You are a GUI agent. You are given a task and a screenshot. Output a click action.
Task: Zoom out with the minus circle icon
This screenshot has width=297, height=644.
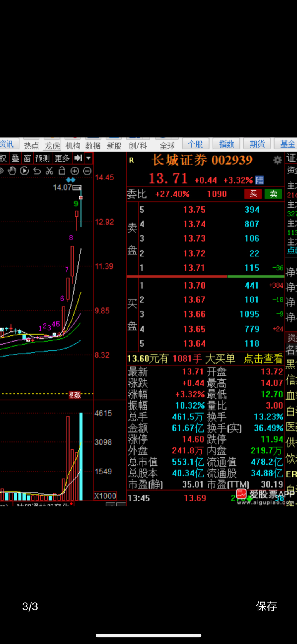click(87, 171)
